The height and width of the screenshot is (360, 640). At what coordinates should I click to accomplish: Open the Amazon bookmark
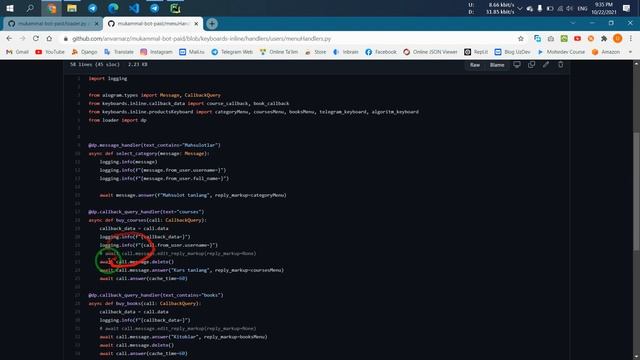click(606, 52)
